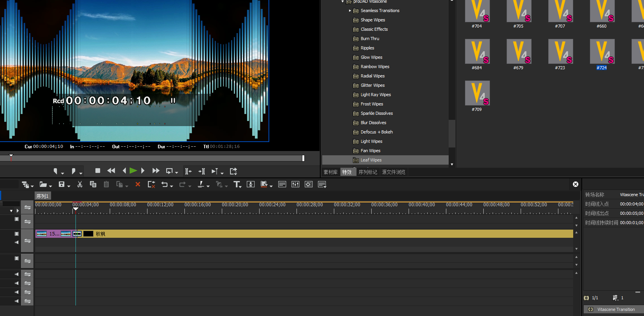Viewport: 644px width, 316px height.
Task: Copy the selected clip
Action: click(93, 184)
